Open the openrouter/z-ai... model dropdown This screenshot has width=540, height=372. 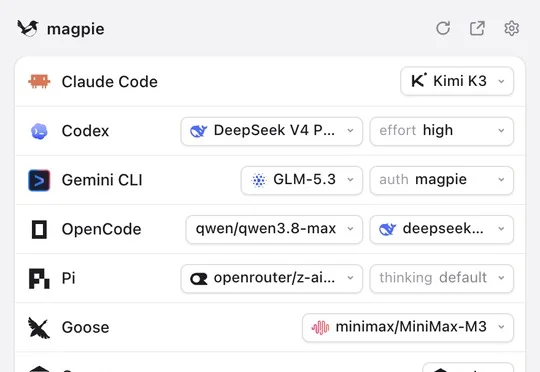[272, 278]
